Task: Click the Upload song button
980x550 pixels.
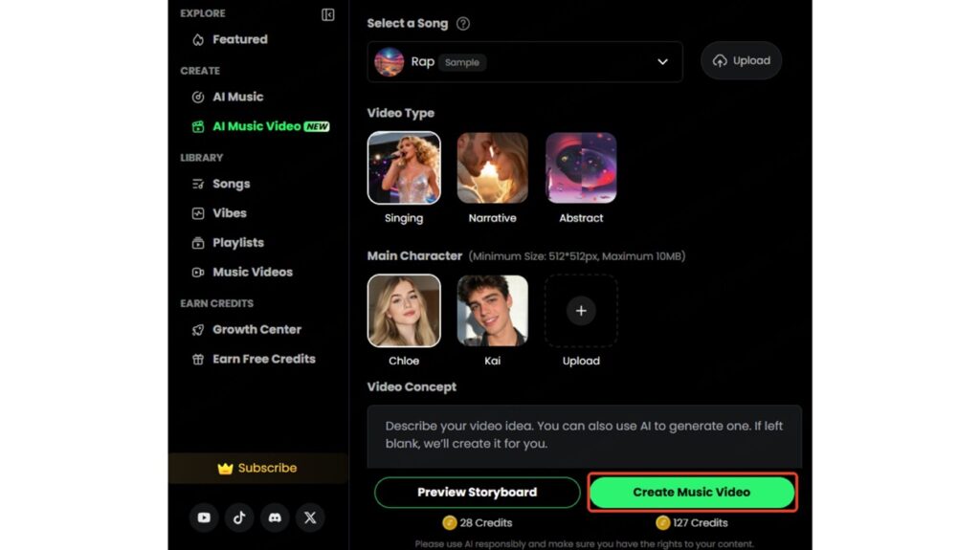Action: tap(742, 60)
